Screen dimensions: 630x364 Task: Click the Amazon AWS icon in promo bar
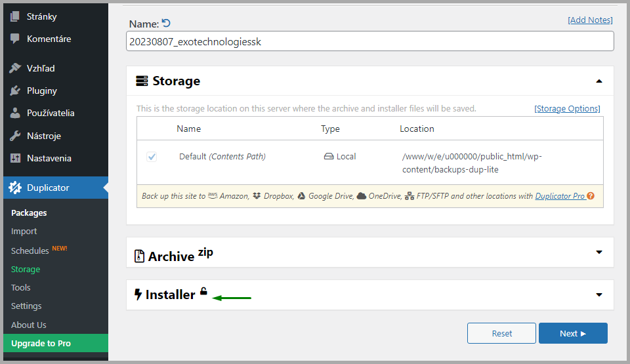click(213, 195)
